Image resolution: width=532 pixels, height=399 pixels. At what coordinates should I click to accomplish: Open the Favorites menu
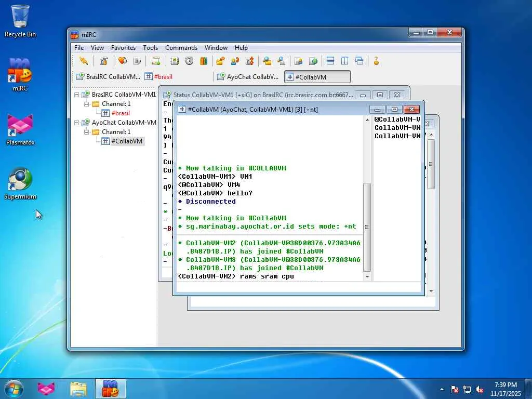tap(123, 48)
